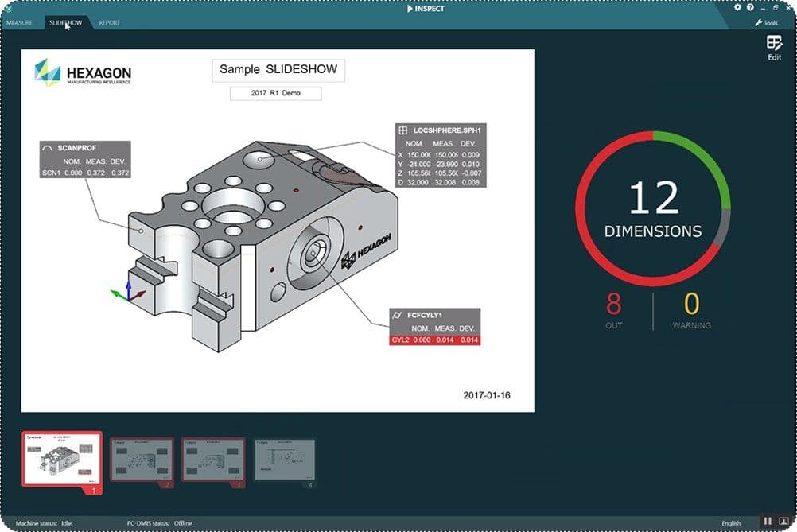Image resolution: width=797 pixels, height=532 pixels.
Task: Jump to slide thumbnail 4
Action: [285, 459]
